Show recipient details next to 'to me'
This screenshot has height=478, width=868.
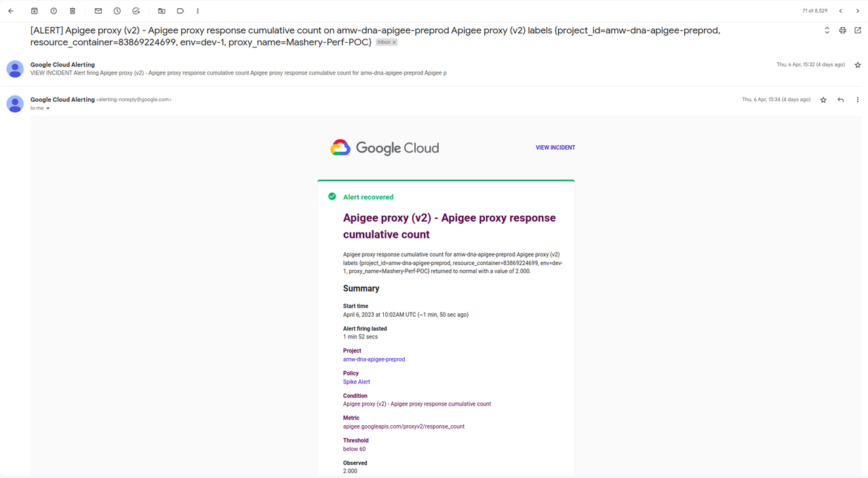48,108
